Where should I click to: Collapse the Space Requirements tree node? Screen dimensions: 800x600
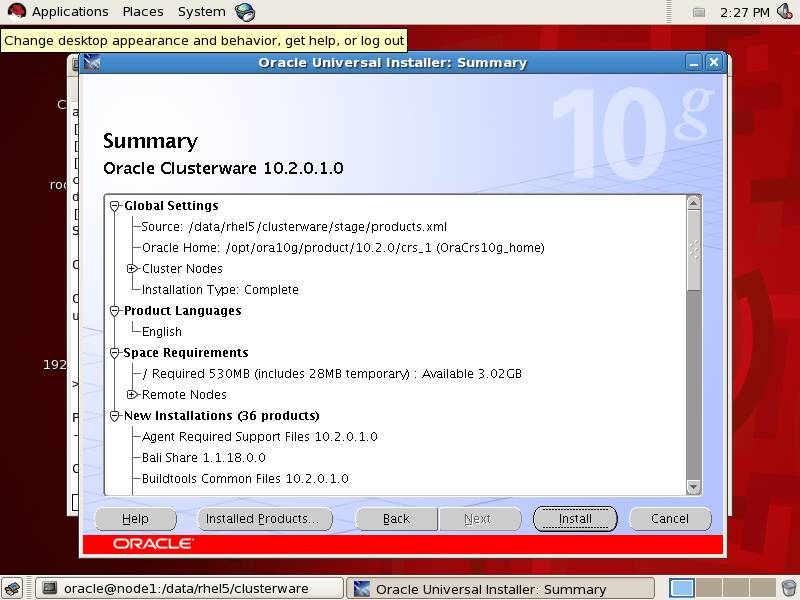click(115, 353)
